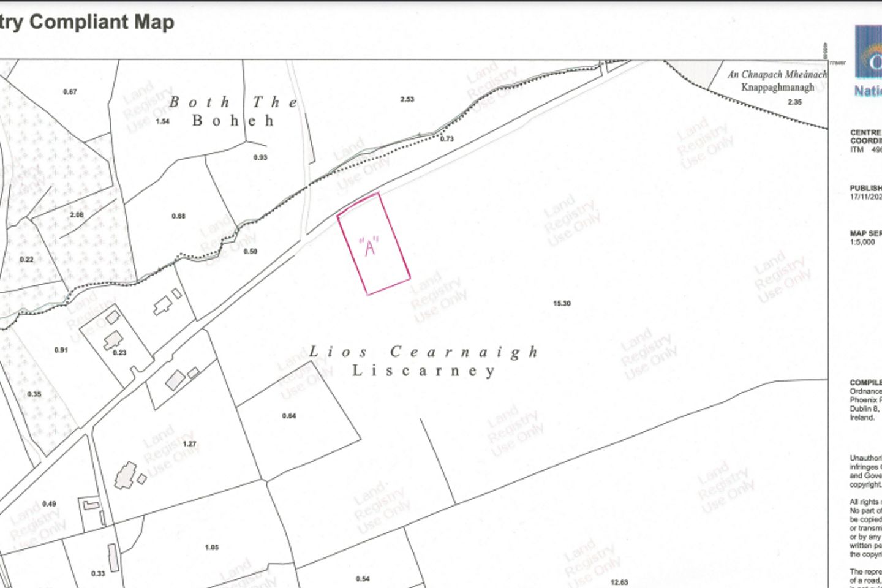This screenshot has height=588, width=882.
Task: Select the parcel marked 0.91
Action: click(x=61, y=350)
